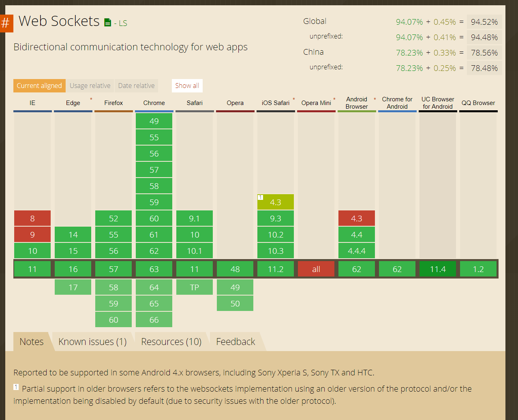The width and height of the screenshot is (518, 420).
Task: Click "Show all" to expand all versions
Action: [x=187, y=86]
